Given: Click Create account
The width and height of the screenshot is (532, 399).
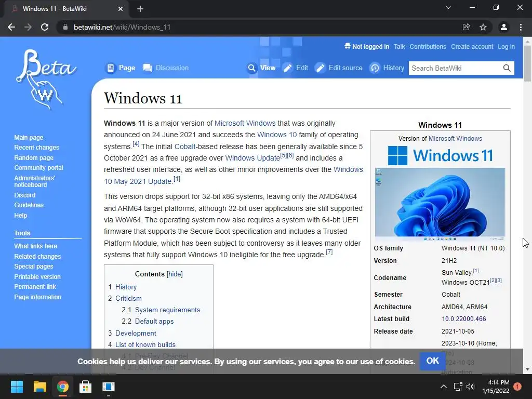Looking at the screenshot, I should pyautogui.click(x=472, y=46).
